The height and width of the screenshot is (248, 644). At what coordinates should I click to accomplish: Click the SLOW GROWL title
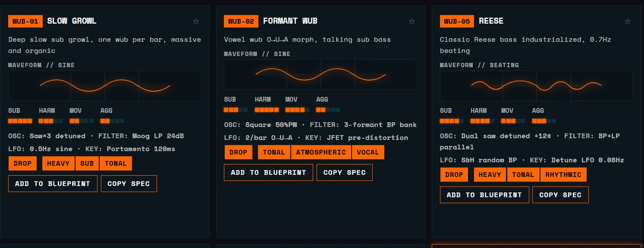(x=72, y=21)
